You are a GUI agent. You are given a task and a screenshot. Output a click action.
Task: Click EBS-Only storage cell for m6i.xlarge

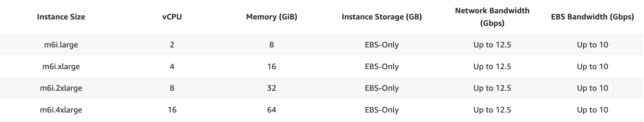coord(382,67)
